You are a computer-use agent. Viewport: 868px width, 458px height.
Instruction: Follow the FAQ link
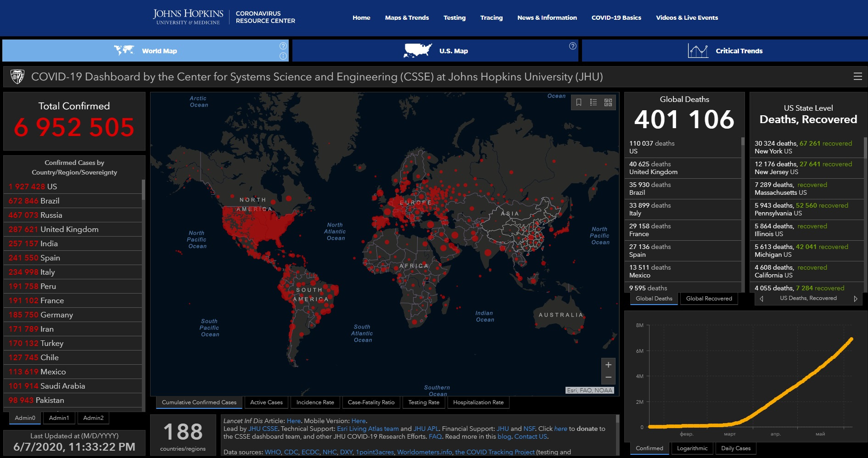click(435, 436)
